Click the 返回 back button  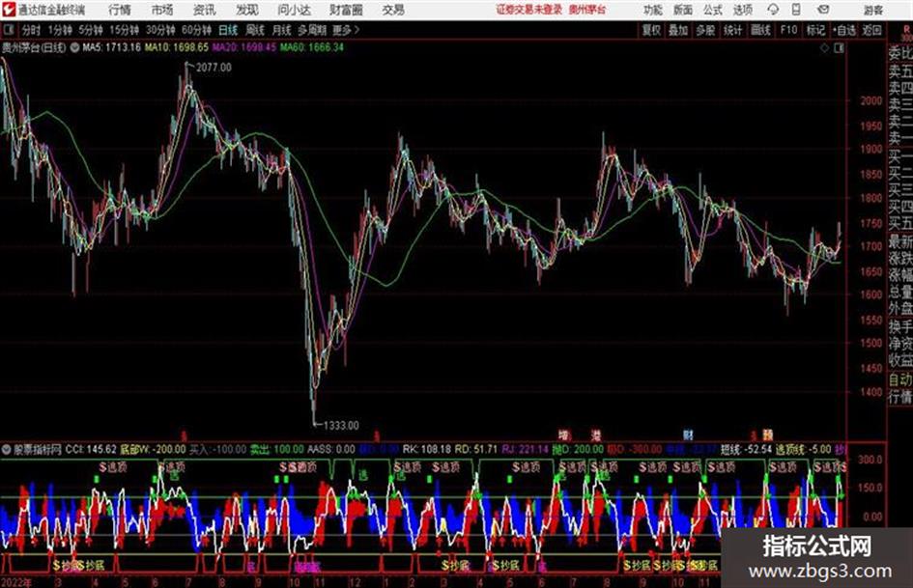coord(871,30)
